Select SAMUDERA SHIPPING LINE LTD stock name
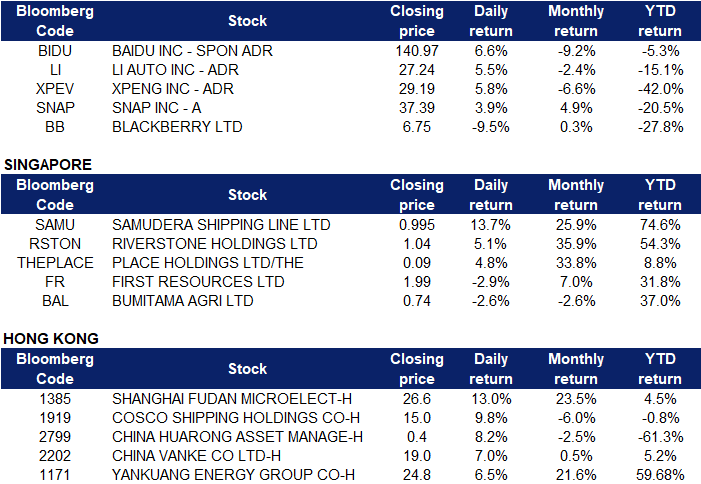Image resolution: width=701 pixels, height=484 pixels. pyautogui.click(x=220, y=225)
